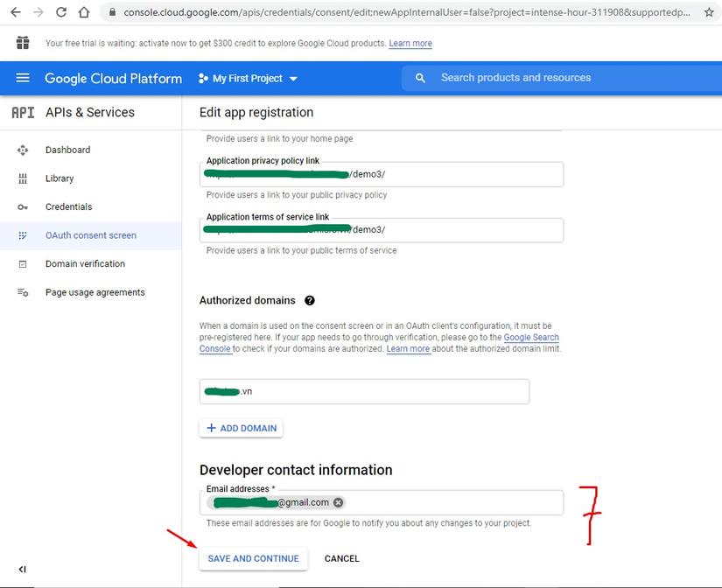722x588 pixels.
Task: Click the Page usage agreements icon
Action: tap(23, 292)
